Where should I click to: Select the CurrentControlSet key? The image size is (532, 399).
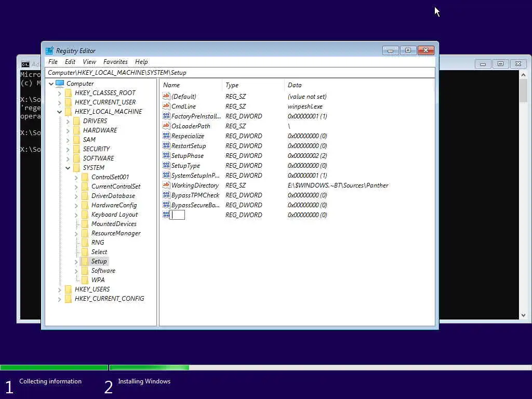[x=116, y=187]
